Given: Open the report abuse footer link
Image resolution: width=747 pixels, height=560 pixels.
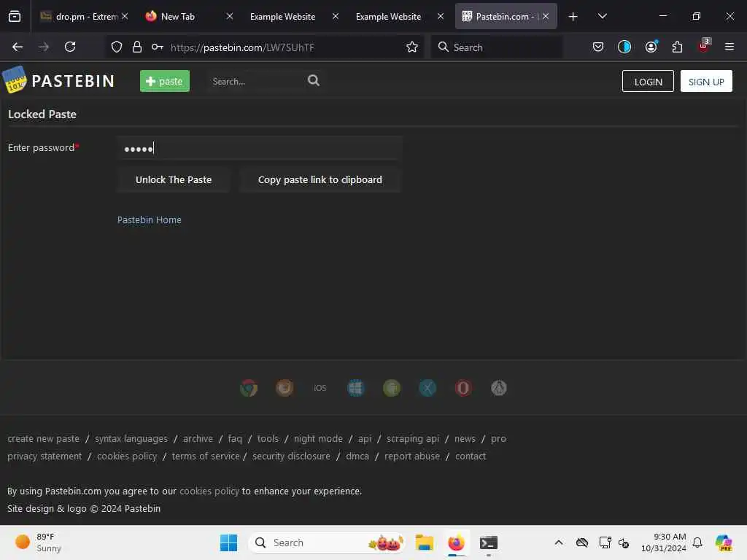Looking at the screenshot, I should tap(412, 456).
